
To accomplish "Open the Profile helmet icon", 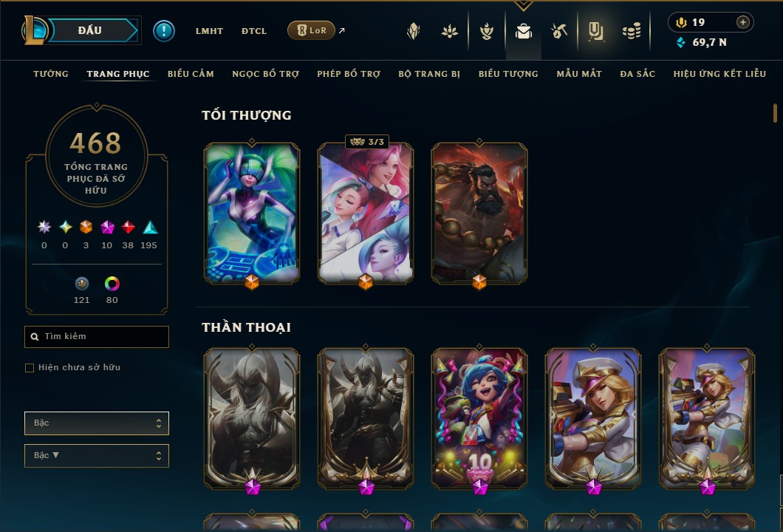I will 413,32.
